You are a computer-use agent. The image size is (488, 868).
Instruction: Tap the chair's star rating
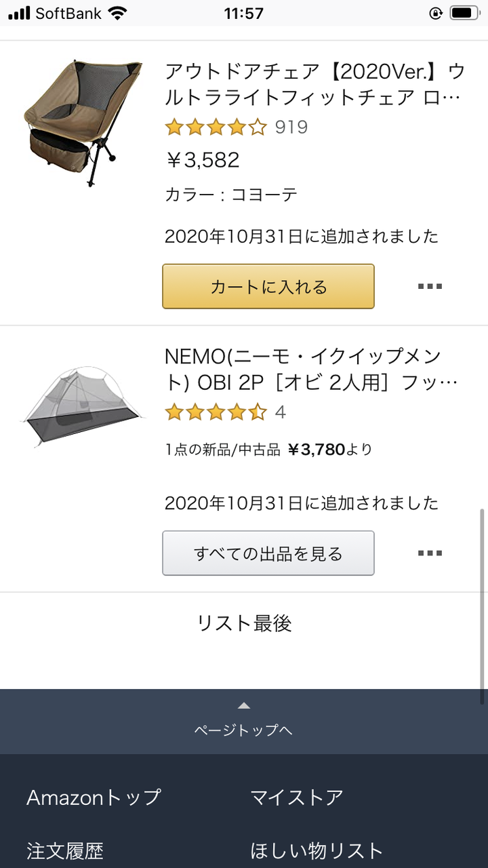tap(216, 127)
